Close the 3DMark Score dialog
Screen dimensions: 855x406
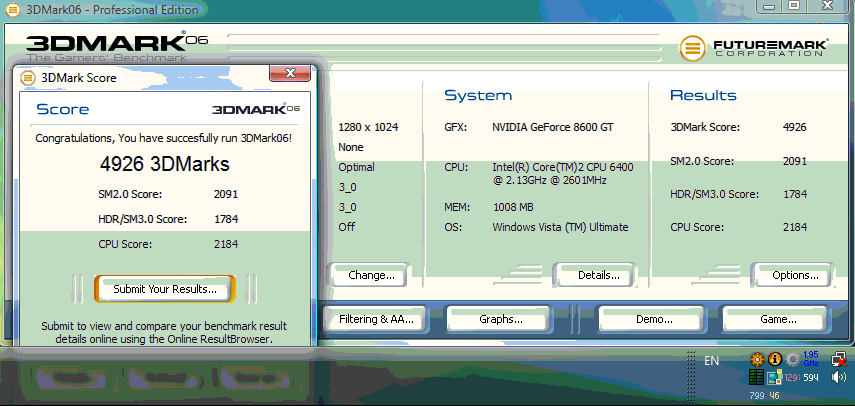[x=290, y=73]
